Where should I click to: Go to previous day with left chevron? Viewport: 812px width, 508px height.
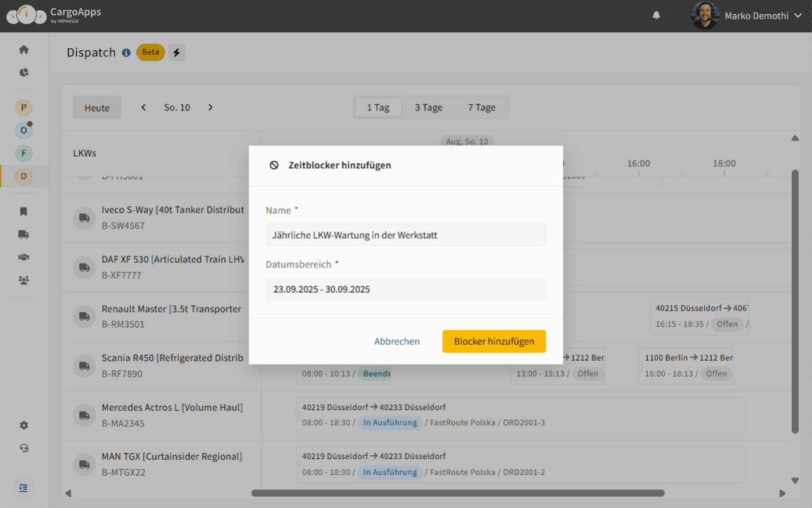143,107
